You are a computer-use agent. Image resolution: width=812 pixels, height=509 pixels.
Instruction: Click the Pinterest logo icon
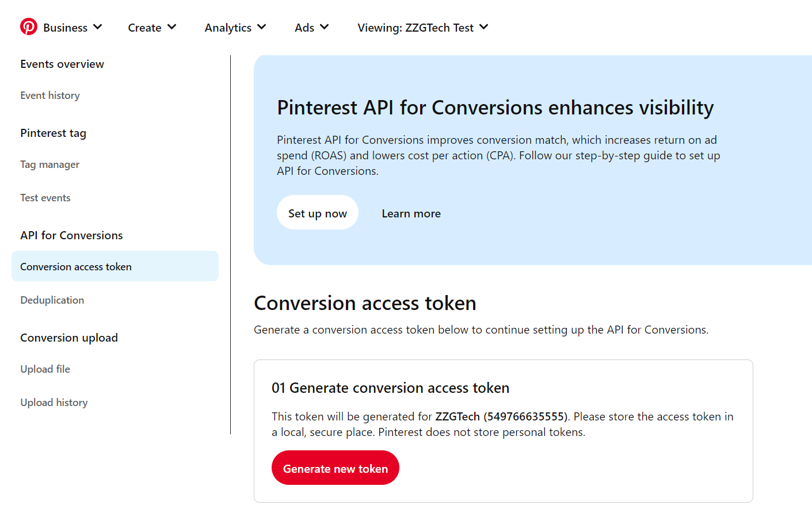[29, 27]
